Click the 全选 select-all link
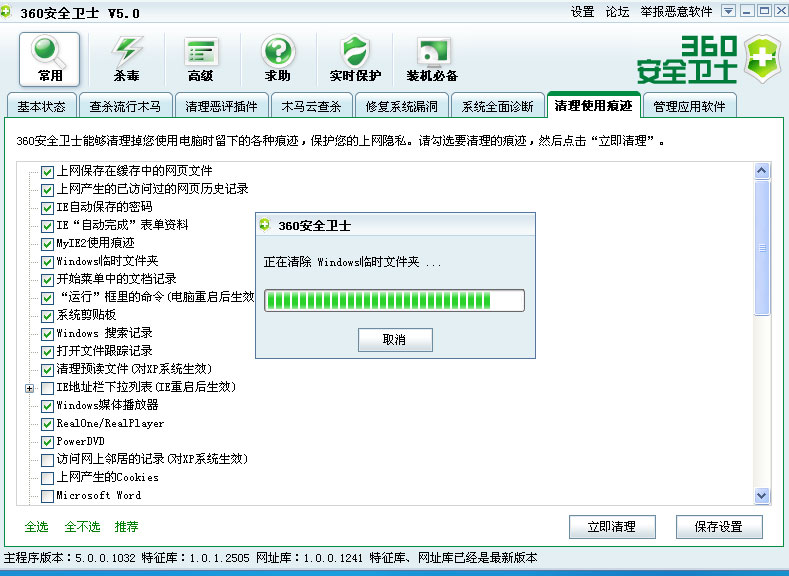This screenshot has width=789, height=576. (36, 527)
